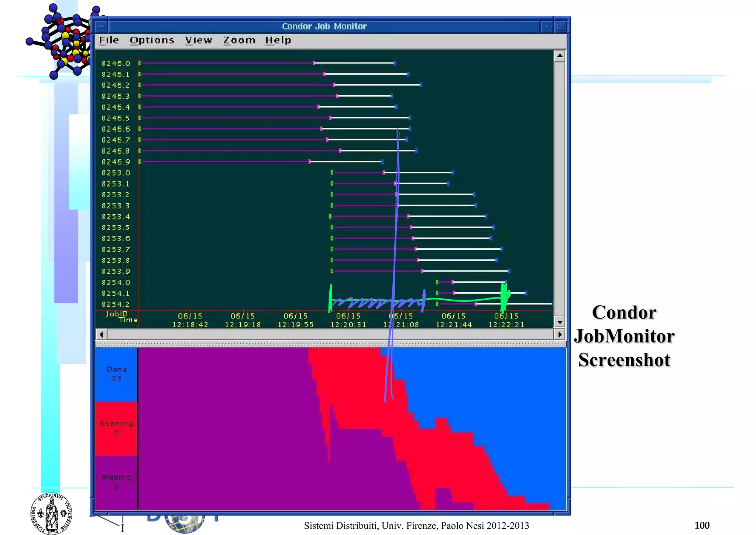Screen dimensions: 756x535
Task: Click the scroll up arrow of job list
Action: pos(560,56)
